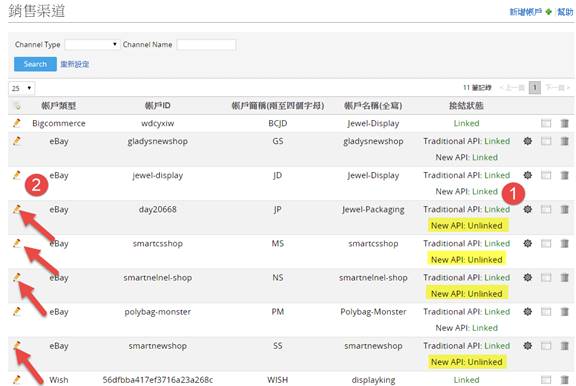Click Linked status in Bigcommerce row
Screen dimensions: 576x386
[x=467, y=123]
